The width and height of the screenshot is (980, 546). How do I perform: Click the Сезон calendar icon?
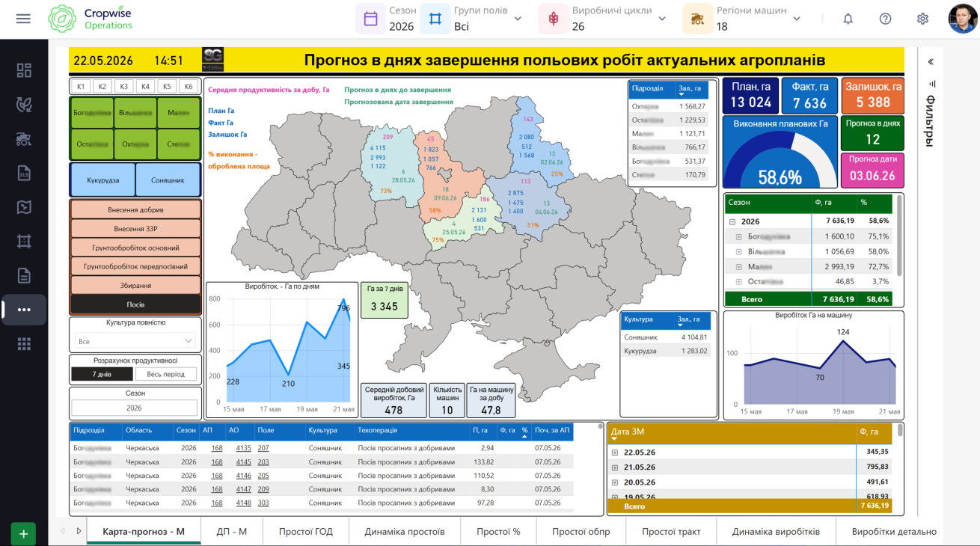click(370, 19)
